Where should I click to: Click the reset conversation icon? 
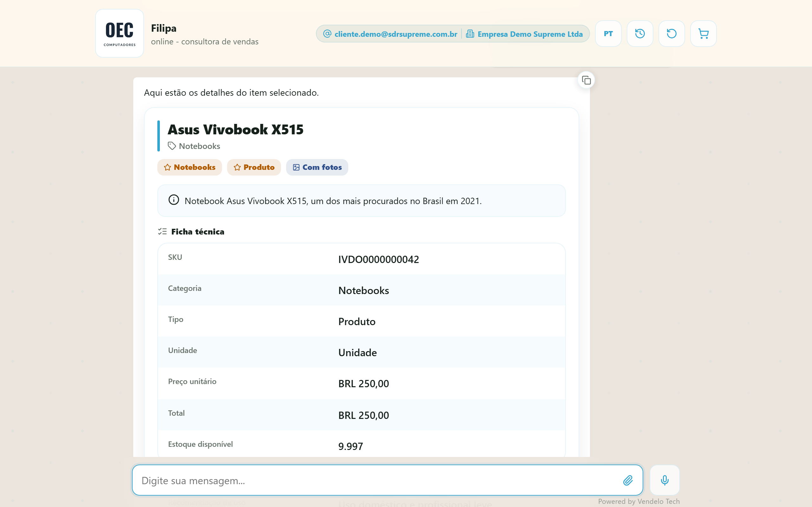(671, 34)
